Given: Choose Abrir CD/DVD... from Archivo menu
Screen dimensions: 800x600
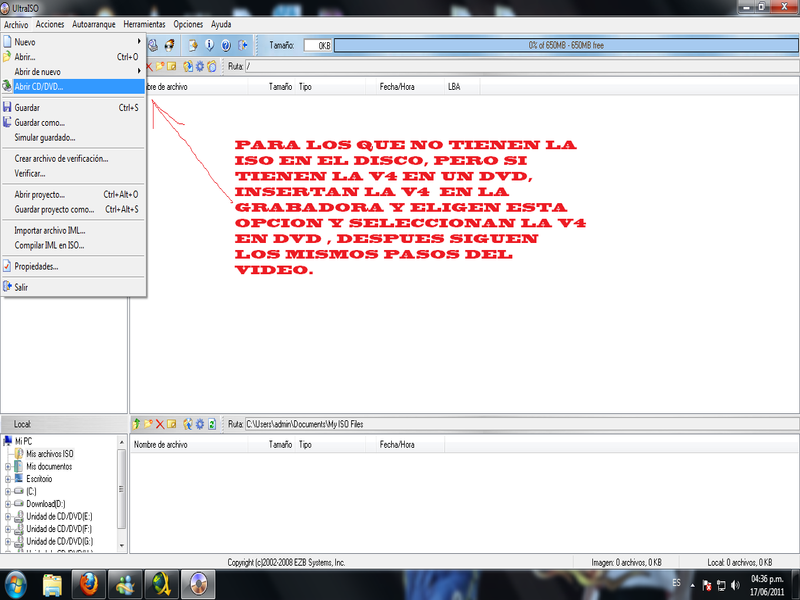Looking at the screenshot, I should coord(73,86).
